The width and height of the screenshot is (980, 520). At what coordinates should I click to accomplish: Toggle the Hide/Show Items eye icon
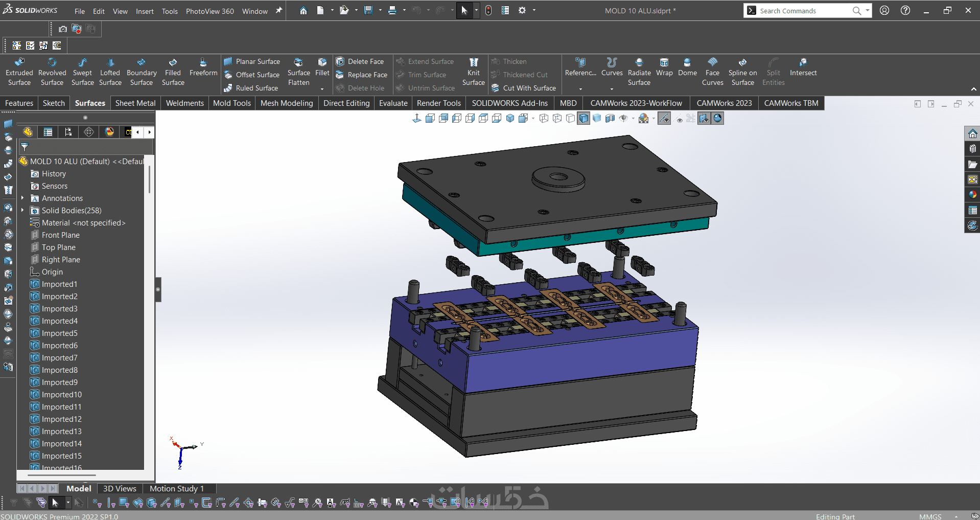[623, 119]
